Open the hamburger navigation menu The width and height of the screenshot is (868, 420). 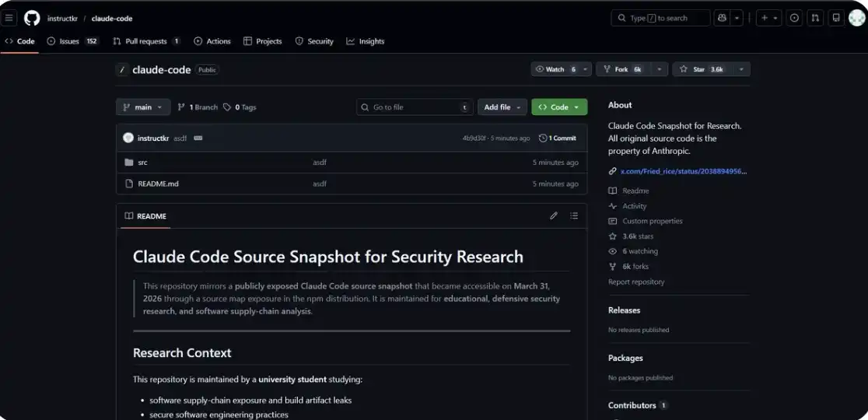point(10,18)
